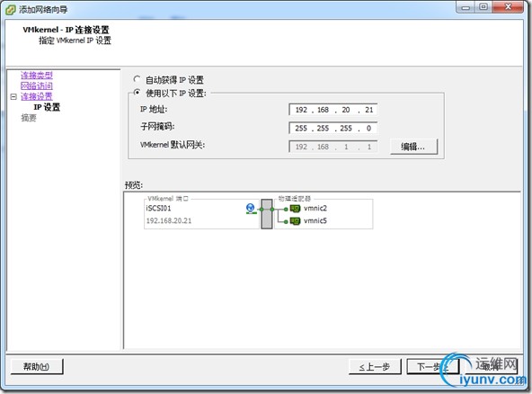Close the Add Network Wizard window
Screen dimensions: 532x394
coord(508,7)
